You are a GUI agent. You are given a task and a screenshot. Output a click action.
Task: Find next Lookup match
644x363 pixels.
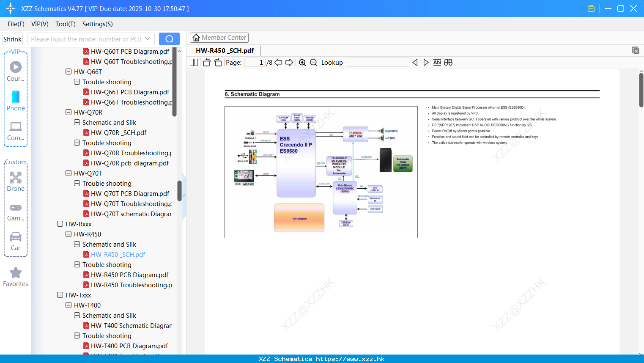[x=426, y=63]
